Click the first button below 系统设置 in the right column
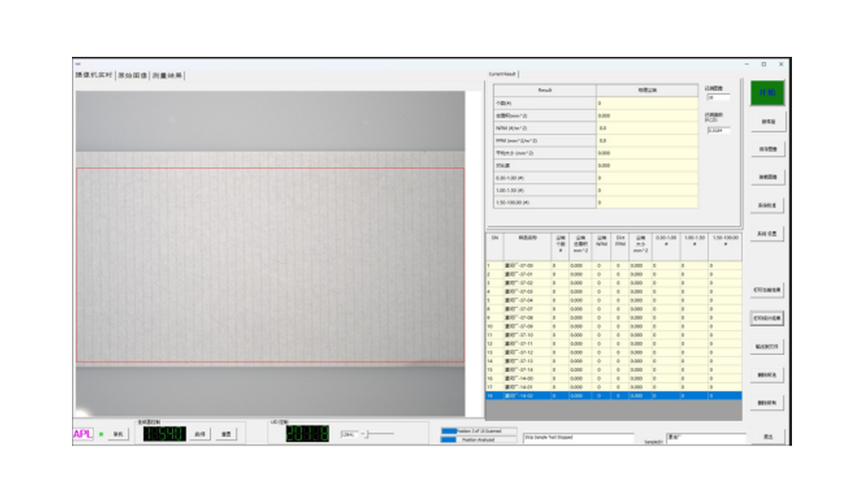This screenshot has height=504, width=864. point(768,289)
